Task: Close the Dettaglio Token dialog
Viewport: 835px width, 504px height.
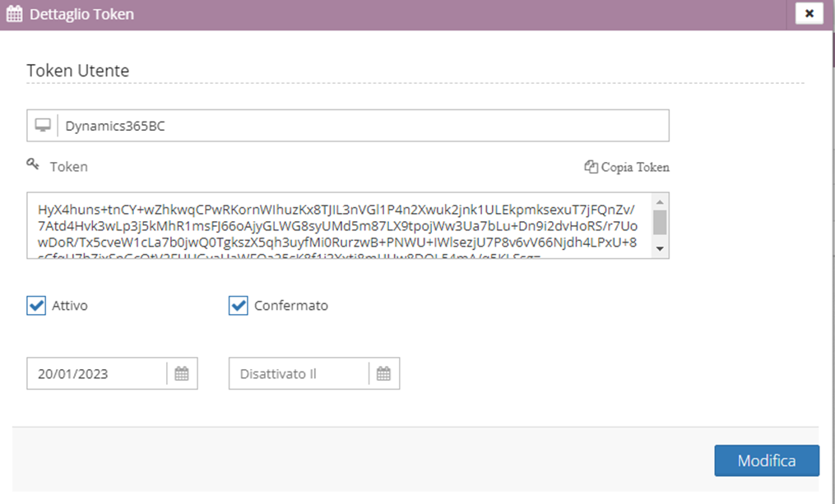Action: [x=809, y=14]
